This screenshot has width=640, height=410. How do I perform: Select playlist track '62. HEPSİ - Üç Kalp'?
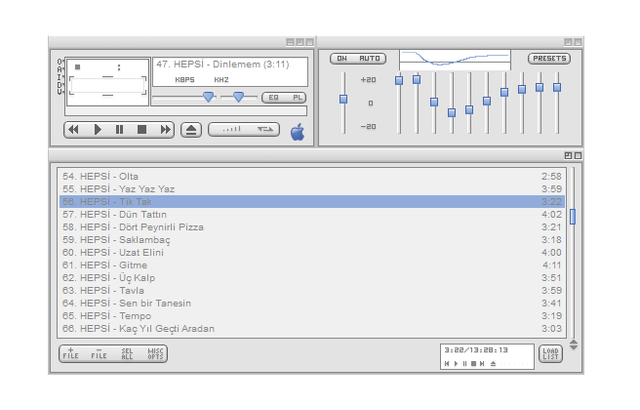click(312, 277)
